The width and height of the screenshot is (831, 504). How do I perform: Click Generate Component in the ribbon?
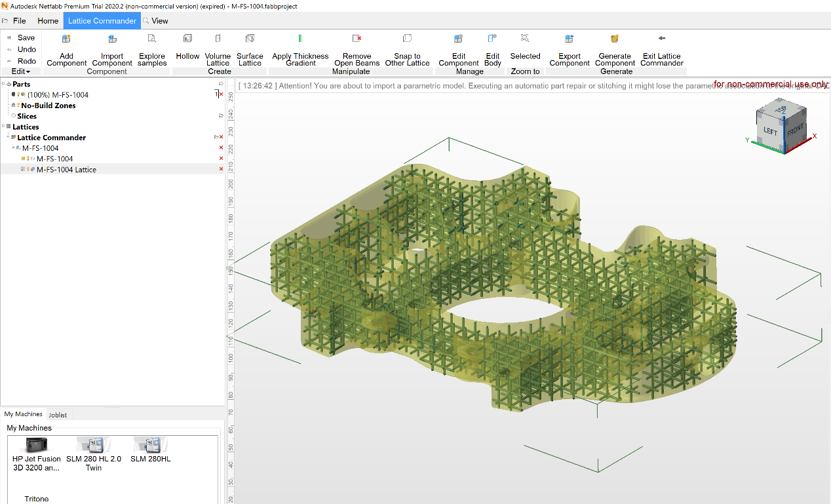pos(615,49)
